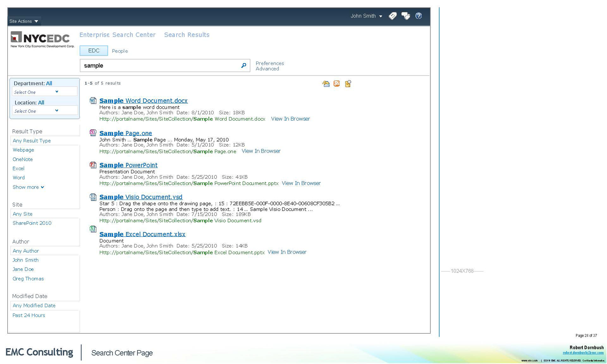The height and width of the screenshot is (364, 607).
Task: Open the Location Select One dropdown
Action: pyautogui.click(x=45, y=111)
